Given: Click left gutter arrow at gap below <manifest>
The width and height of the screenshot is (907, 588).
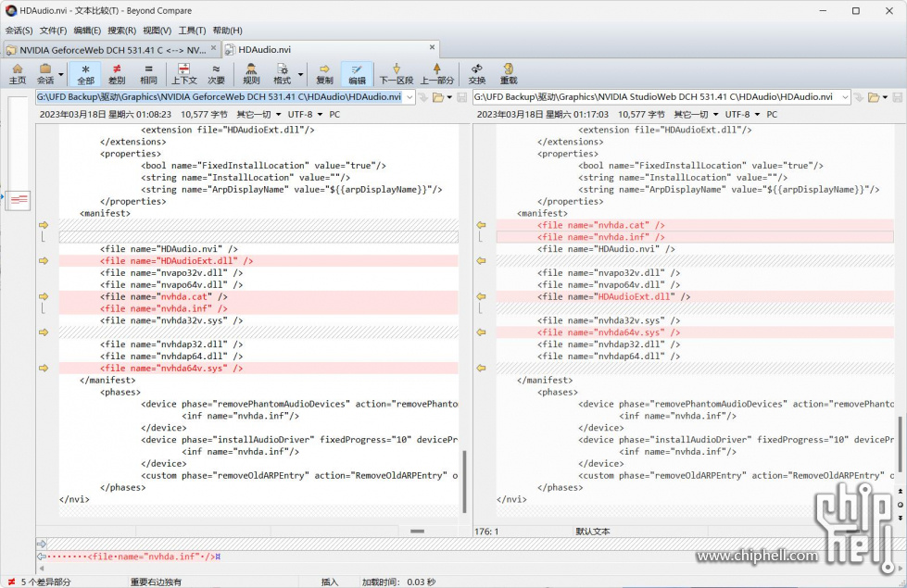Looking at the screenshot, I should 44,225.
